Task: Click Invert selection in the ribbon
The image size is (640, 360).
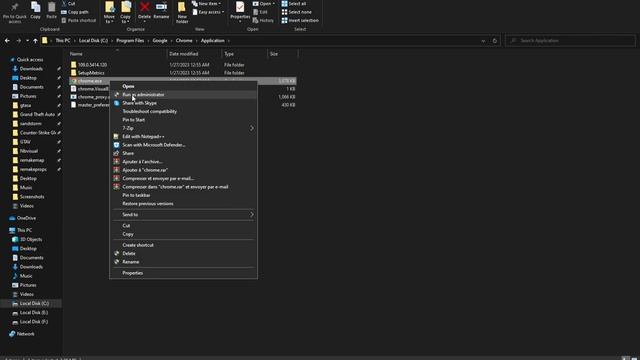Action: coord(300,20)
